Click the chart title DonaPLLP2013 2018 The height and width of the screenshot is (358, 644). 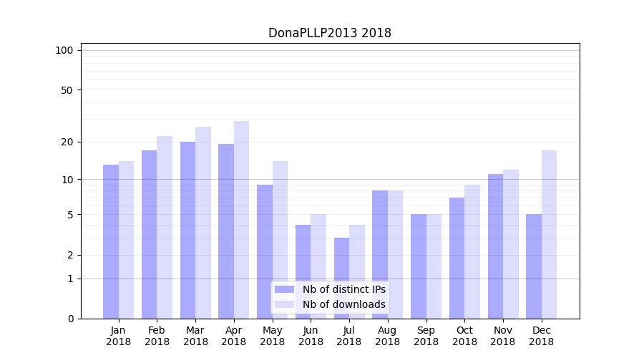(x=329, y=33)
